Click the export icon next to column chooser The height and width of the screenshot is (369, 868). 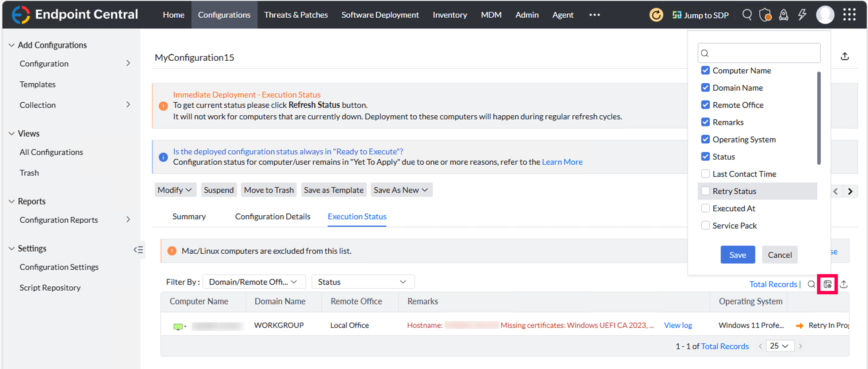(843, 284)
